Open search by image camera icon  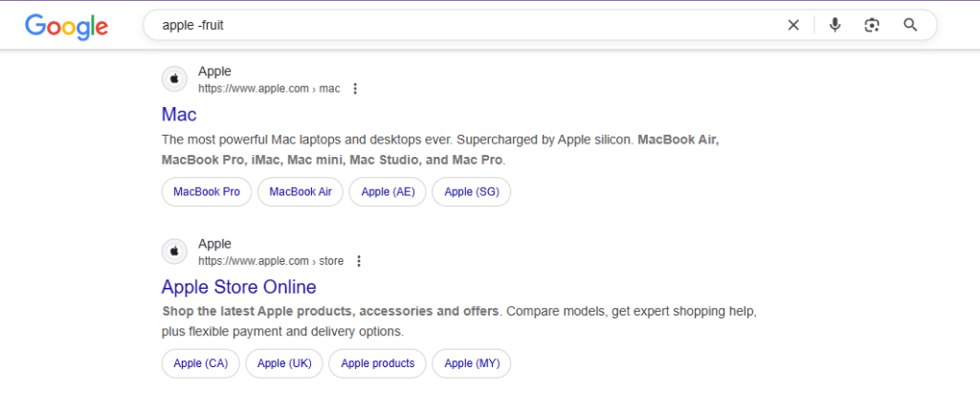[x=872, y=25]
